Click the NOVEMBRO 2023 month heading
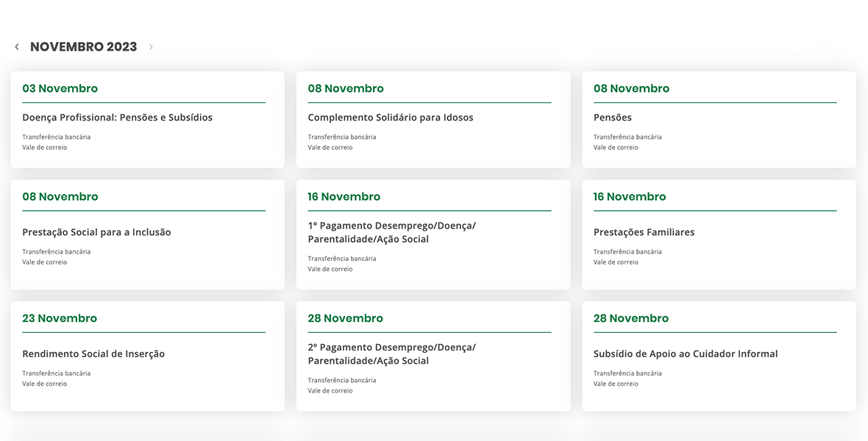Image resolution: width=868 pixels, height=441 pixels. [83, 47]
